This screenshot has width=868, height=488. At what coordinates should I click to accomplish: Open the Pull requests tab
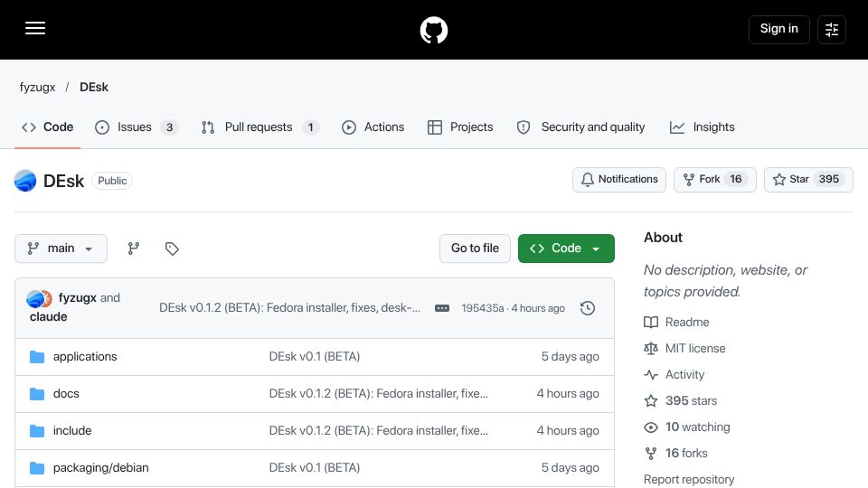point(260,127)
